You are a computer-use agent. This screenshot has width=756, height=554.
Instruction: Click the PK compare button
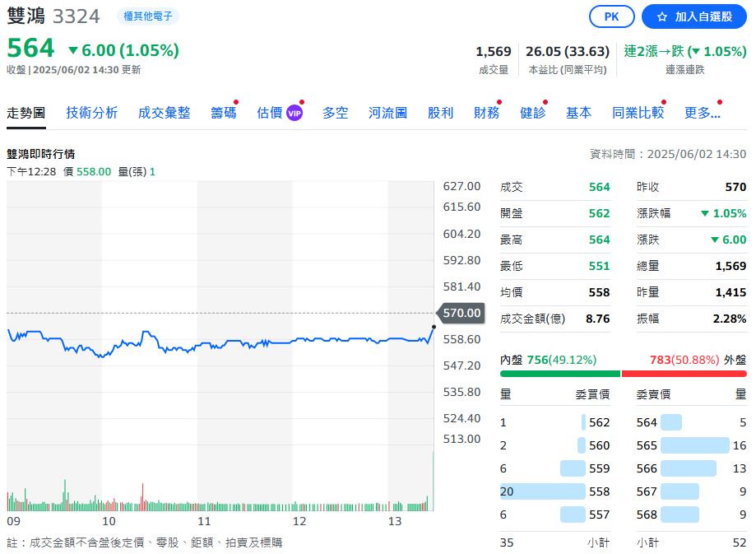(x=611, y=17)
